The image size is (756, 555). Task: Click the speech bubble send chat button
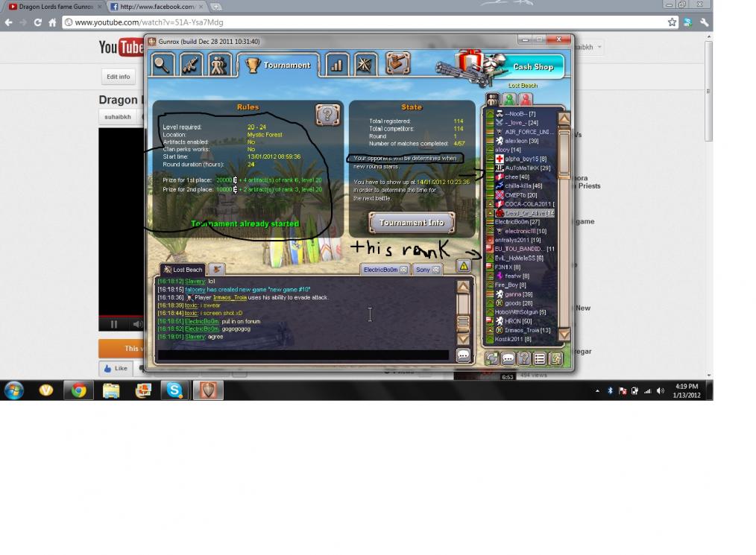tap(463, 356)
